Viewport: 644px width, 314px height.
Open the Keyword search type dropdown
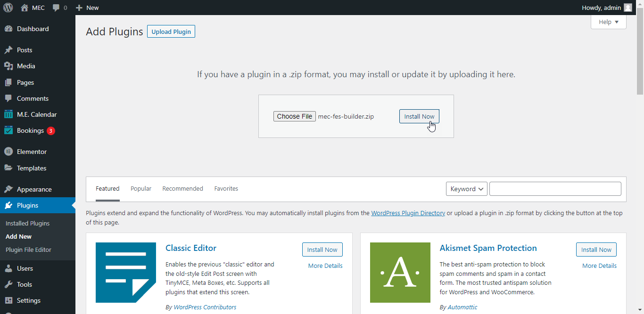pos(467,189)
